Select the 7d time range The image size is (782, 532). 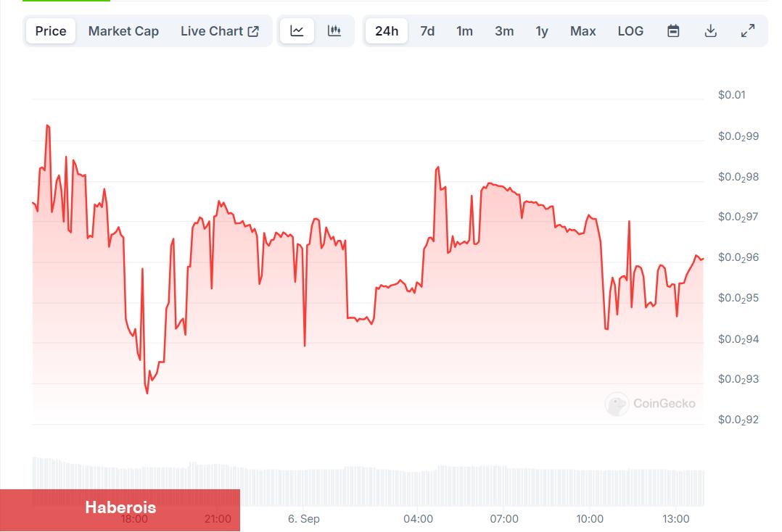click(x=427, y=31)
